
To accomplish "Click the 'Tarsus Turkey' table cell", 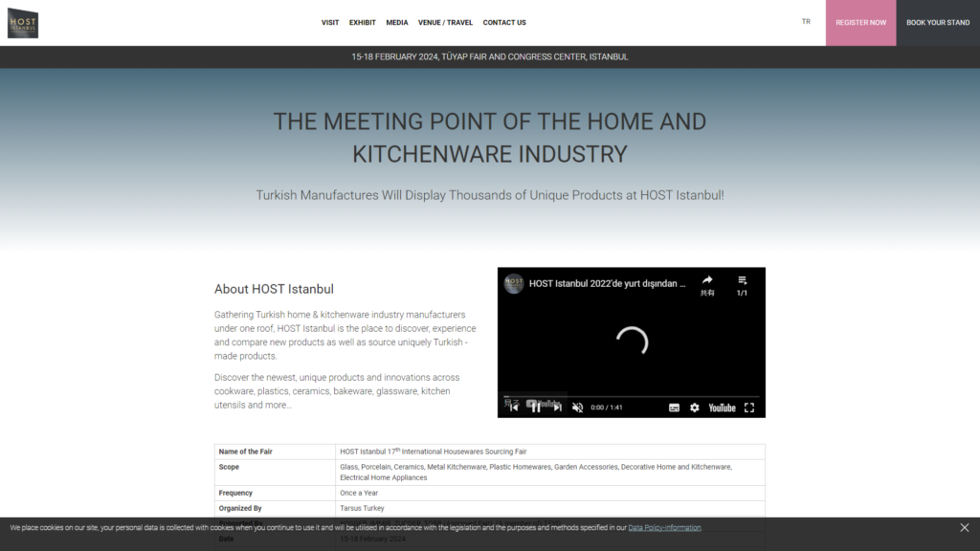I will [x=550, y=508].
